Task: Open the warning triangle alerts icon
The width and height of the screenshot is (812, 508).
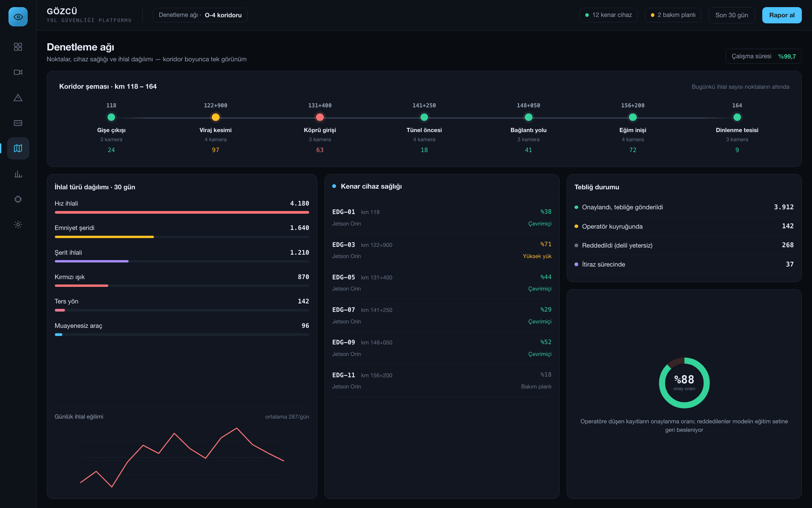Action: coord(18,98)
